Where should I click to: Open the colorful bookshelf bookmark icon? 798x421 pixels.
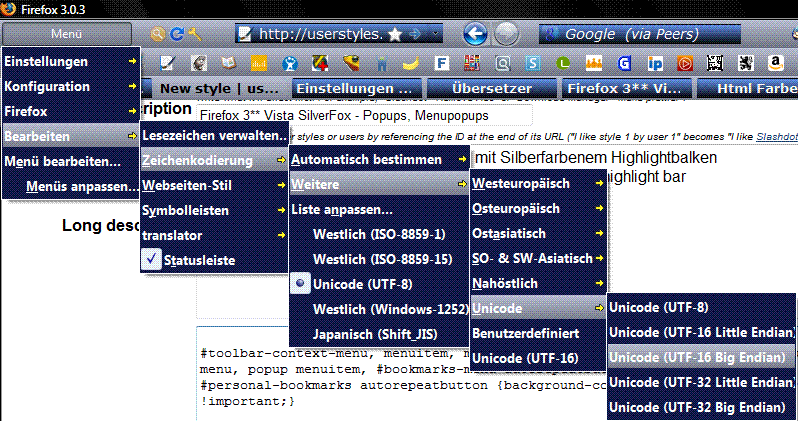pyautogui.click(x=472, y=63)
